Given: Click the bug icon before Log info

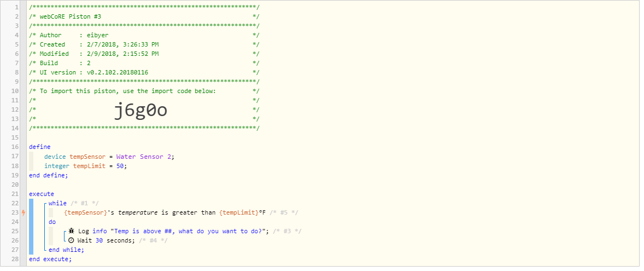Looking at the screenshot, I should [x=72, y=231].
